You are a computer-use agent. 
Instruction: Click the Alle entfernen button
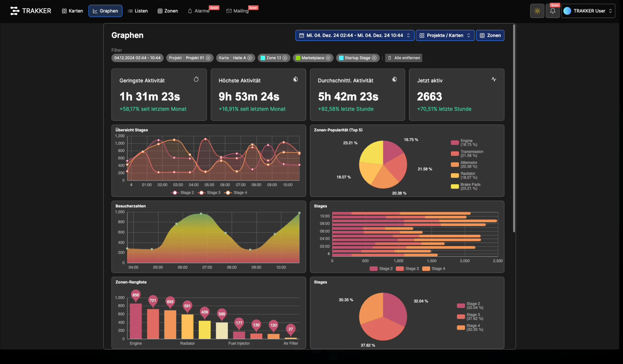(403, 58)
